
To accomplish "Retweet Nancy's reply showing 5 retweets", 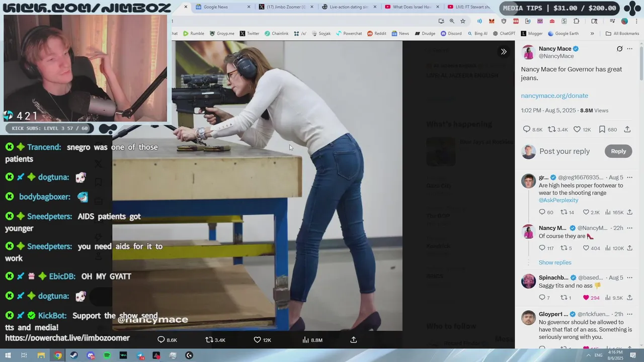I will click(564, 248).
